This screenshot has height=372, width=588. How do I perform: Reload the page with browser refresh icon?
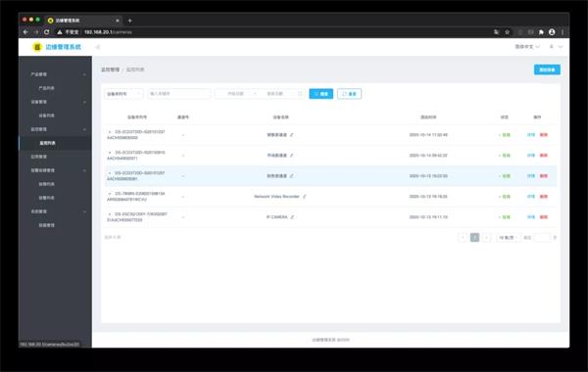point(46,32)
